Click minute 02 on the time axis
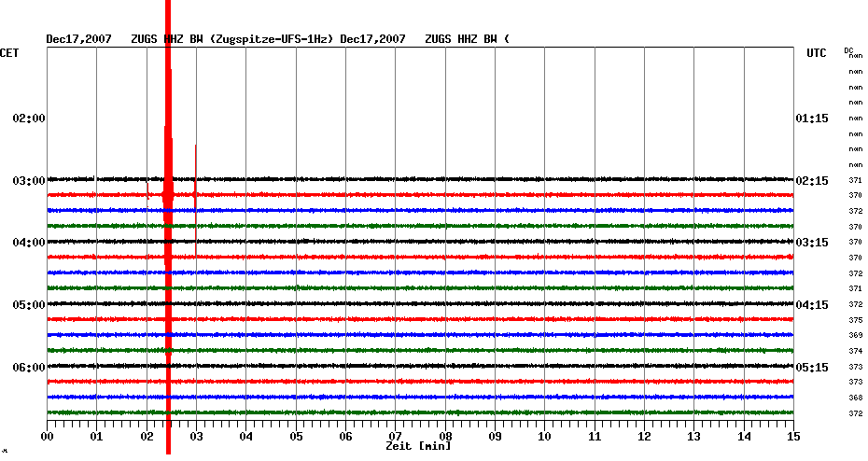The width and height of the screenshot is (868, 461). click(x=147, y=437)
